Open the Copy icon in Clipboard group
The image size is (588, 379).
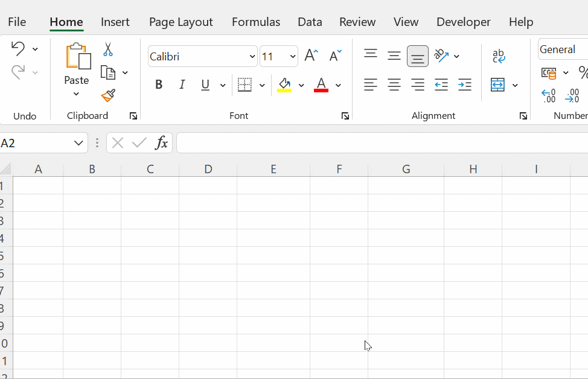point(109,72)
